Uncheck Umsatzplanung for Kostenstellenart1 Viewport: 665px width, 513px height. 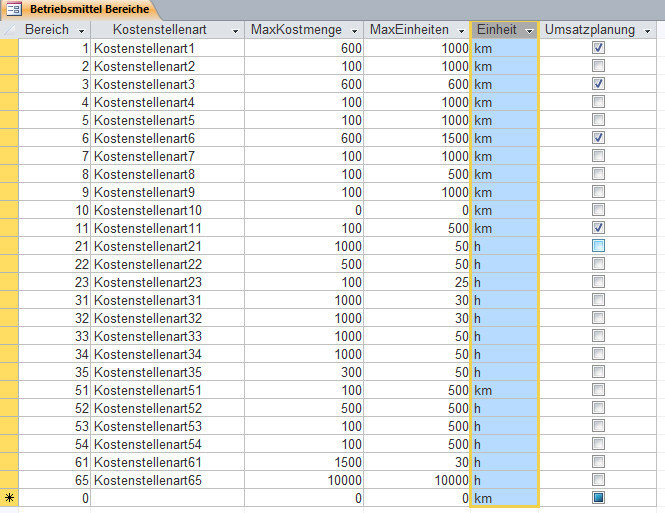pyautogui.click(x=598, y=48)
